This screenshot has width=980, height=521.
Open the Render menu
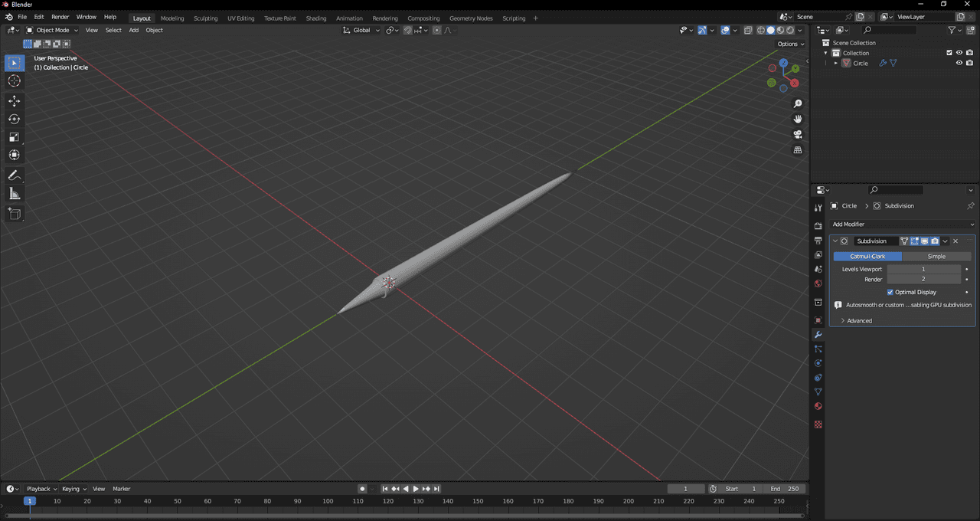pos(60,17)
